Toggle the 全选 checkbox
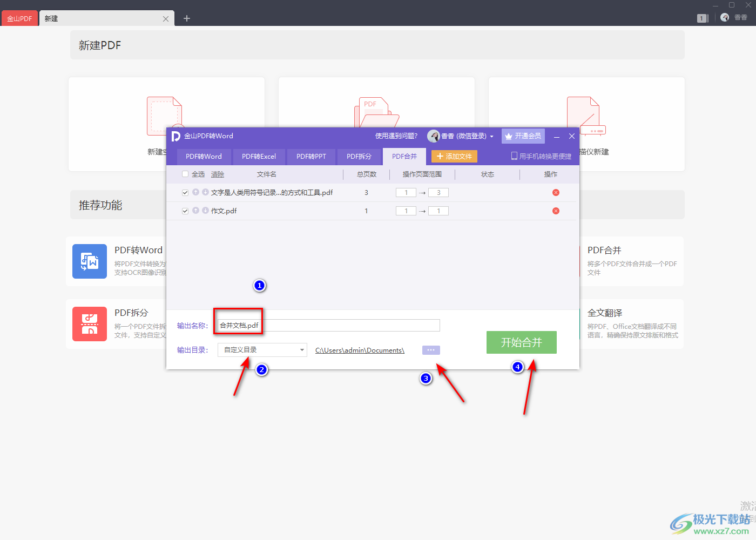 185,174
